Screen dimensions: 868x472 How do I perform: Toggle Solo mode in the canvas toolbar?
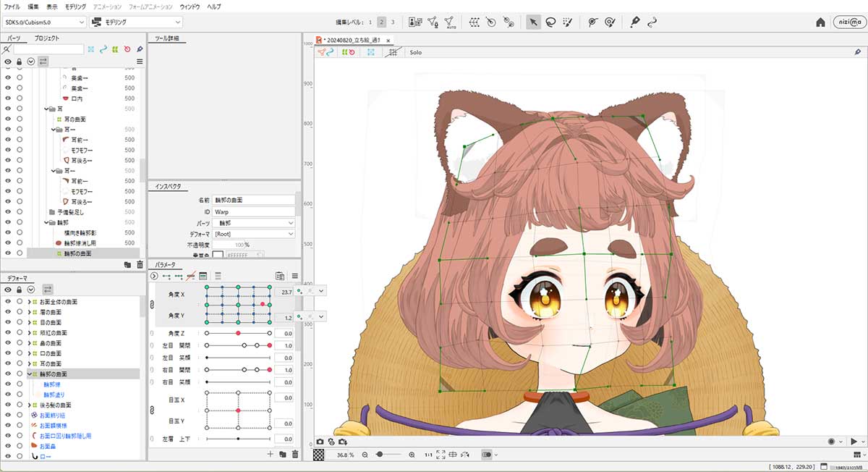pyautogui.click(x=415, y=52)
